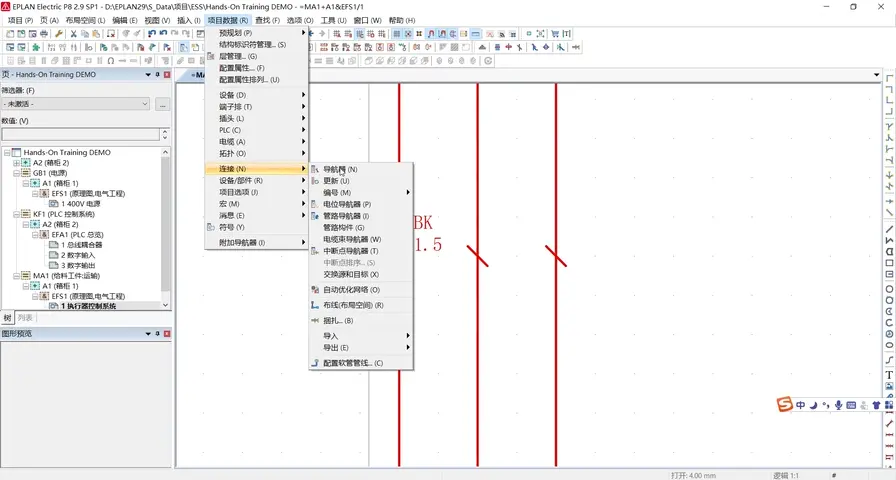
Task: Collapse the GB1 (电源) tree node
Action: pos(16,173)
